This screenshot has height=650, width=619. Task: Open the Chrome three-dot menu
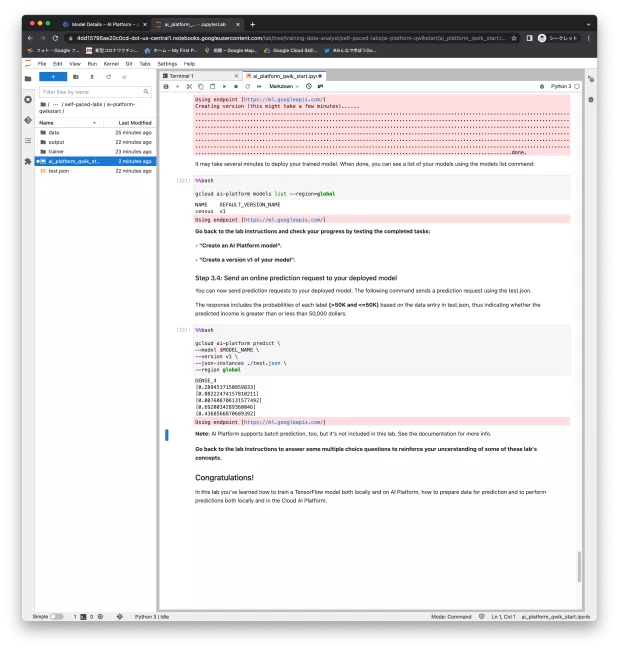coord(588,38)
